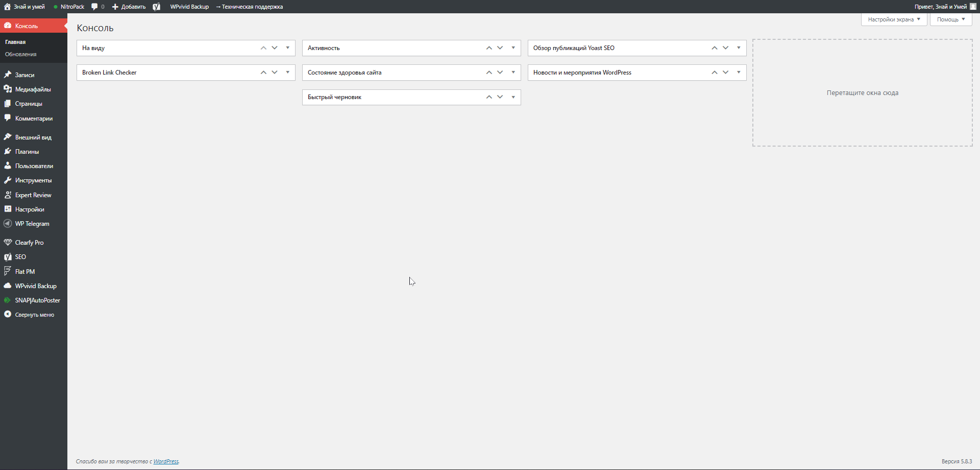Screen dimensions: 980x470
Task: Click the Clearfy Pro diamond icon
Action: click(8, 242)
